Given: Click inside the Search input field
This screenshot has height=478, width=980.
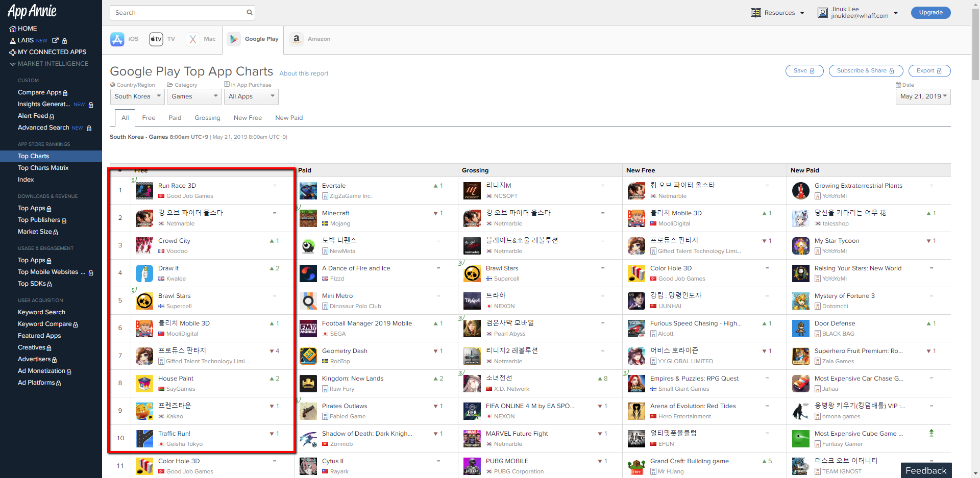Looking at the screenshot, I should click(x=179, y=13).
